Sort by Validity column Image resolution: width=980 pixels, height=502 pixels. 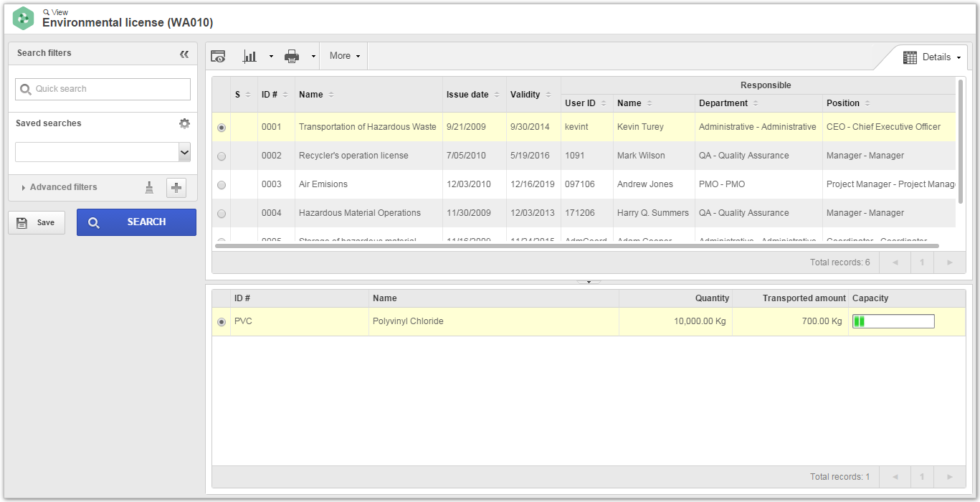click(548, 95)
